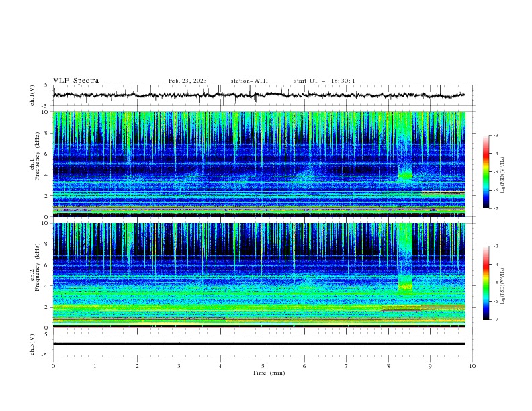Click the time axis tick label '5'
The height and width of the screenshot is (411, 532).
pos(263,366)
